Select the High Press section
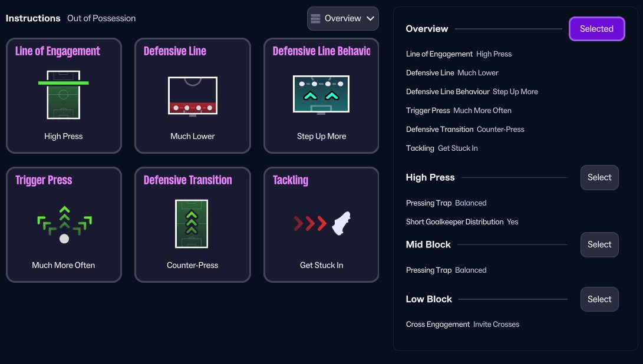Viewport: 643px width, 364px height. pos(599,177)
